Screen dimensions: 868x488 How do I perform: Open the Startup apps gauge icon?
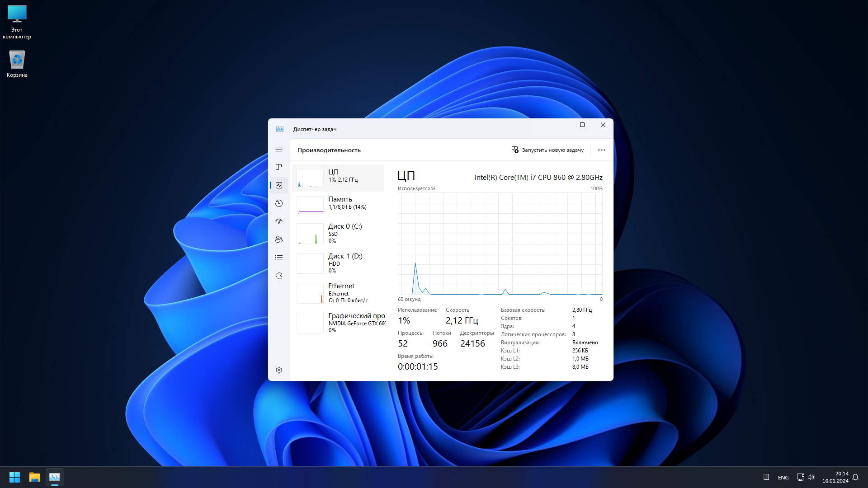point(279,221)
